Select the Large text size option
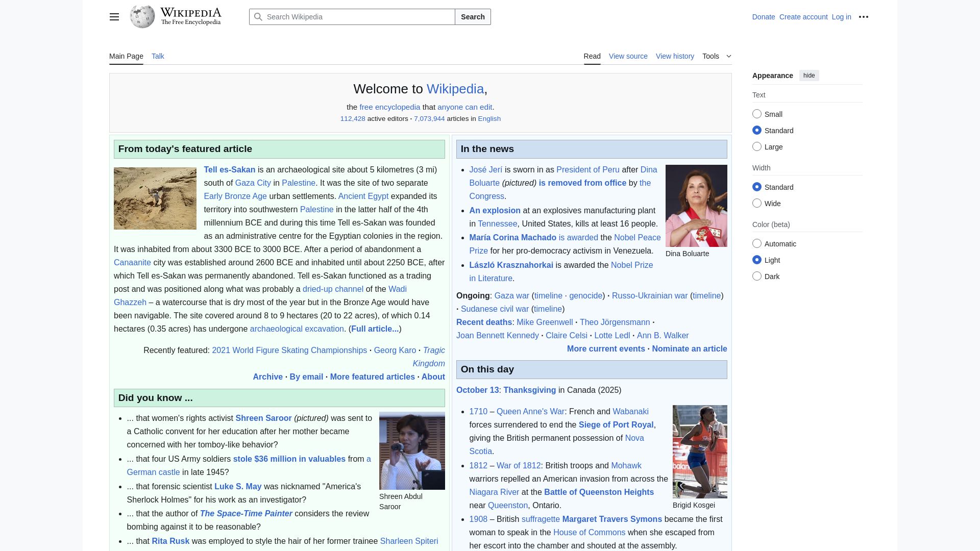This screenshot has height=551, width=980. [757, 147]
